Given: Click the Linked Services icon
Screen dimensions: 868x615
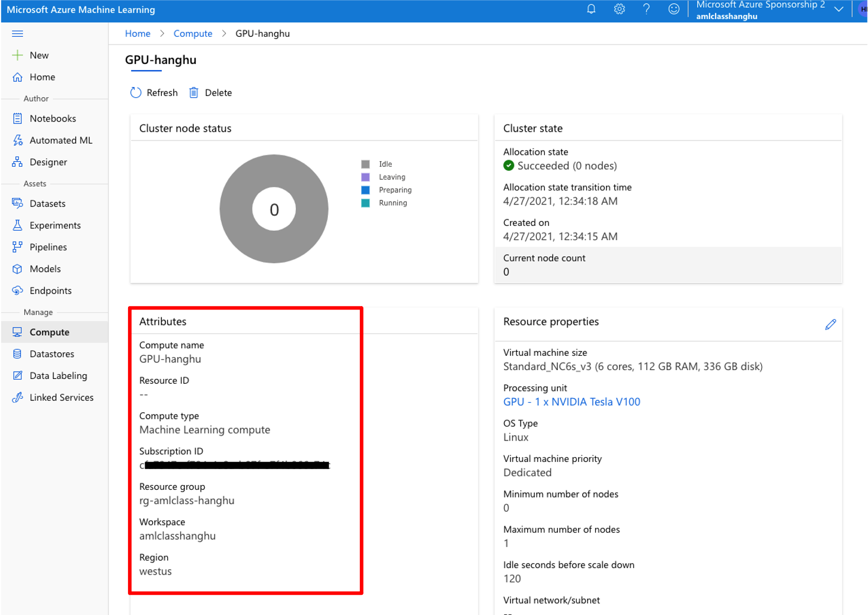Looking at the screenshot, I should 18,397.
